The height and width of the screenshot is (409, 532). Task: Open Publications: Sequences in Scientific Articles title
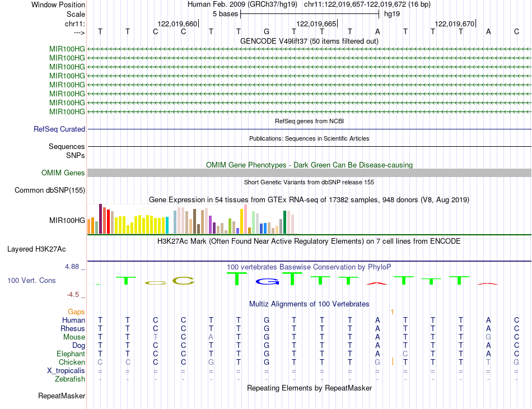(x=309, y=138)
